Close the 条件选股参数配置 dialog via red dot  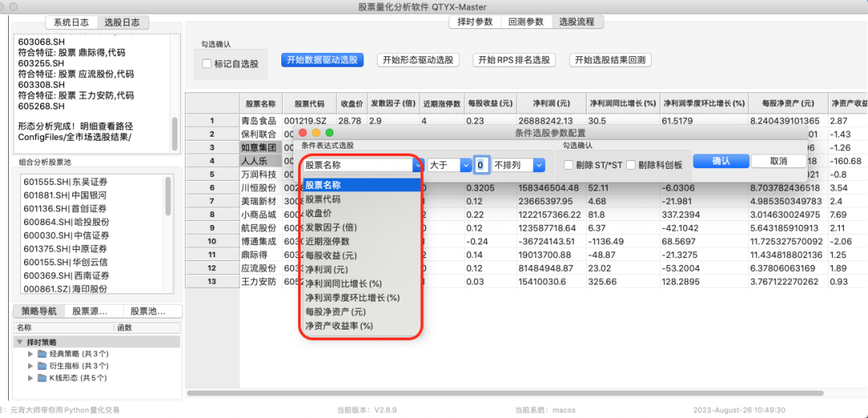[303, 132]
